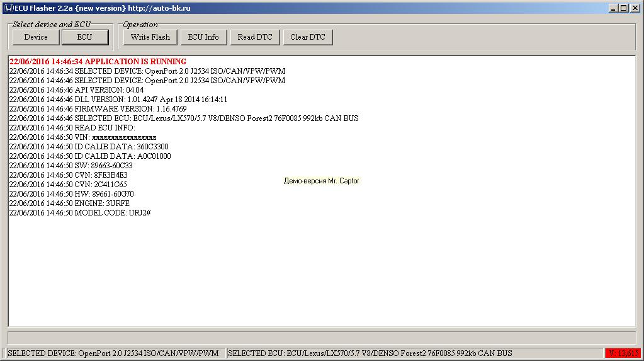This screenshot has width=644, height=361.
Task: Select the CVN: 2C411C65 line
Action: [x=68, y=185]
